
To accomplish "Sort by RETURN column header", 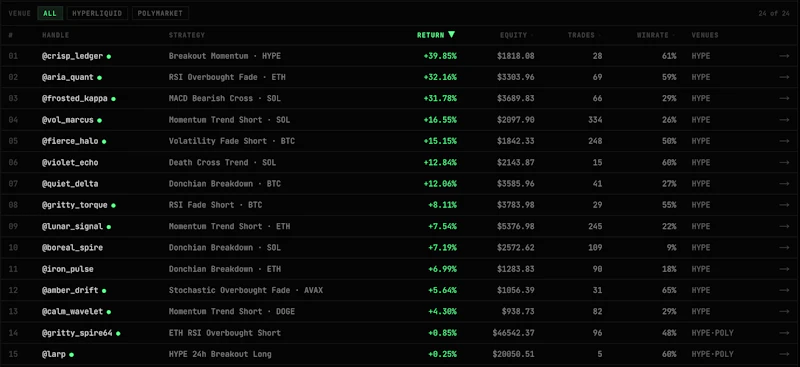I will click(435, 35).
